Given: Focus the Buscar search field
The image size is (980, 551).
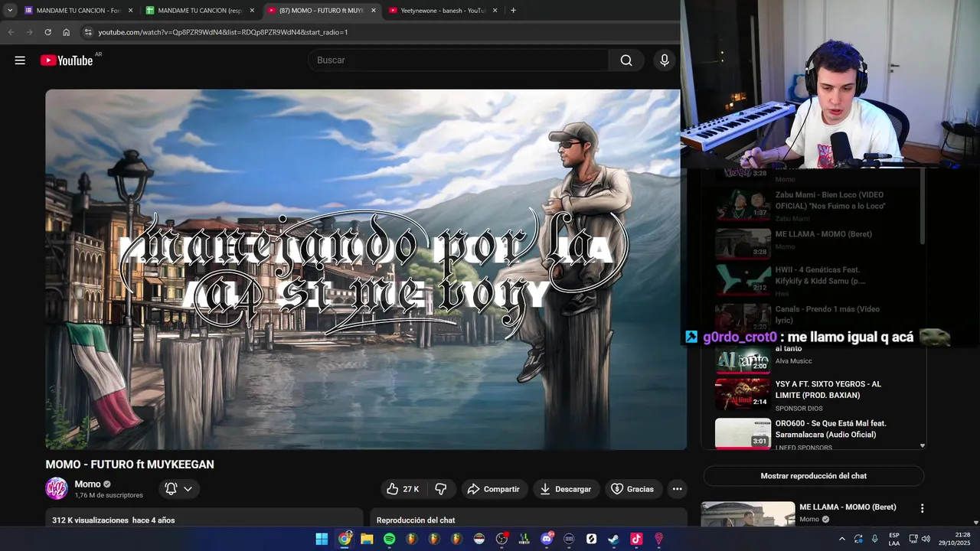Looking at the screenshot, I should pyautogui.click(x=458, y=60).
